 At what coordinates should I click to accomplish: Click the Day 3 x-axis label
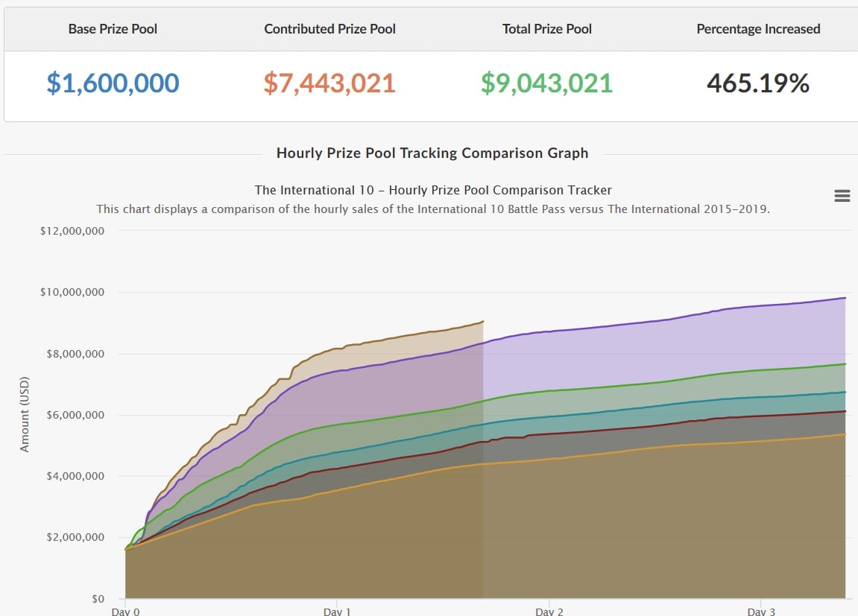coord(761,611)
